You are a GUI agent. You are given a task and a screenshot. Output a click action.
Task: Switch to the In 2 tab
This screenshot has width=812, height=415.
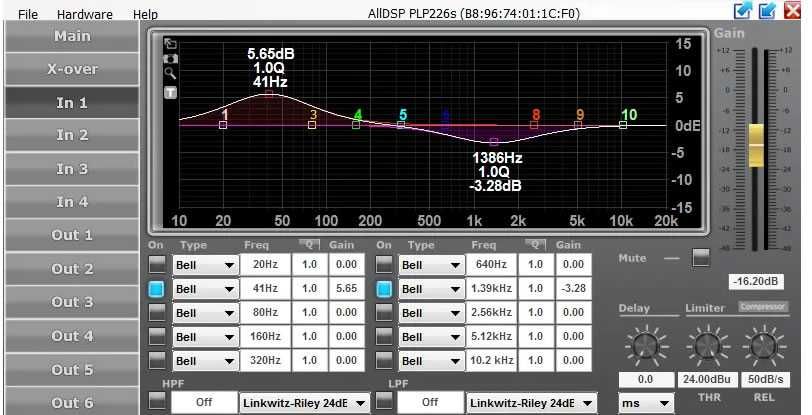72,135
